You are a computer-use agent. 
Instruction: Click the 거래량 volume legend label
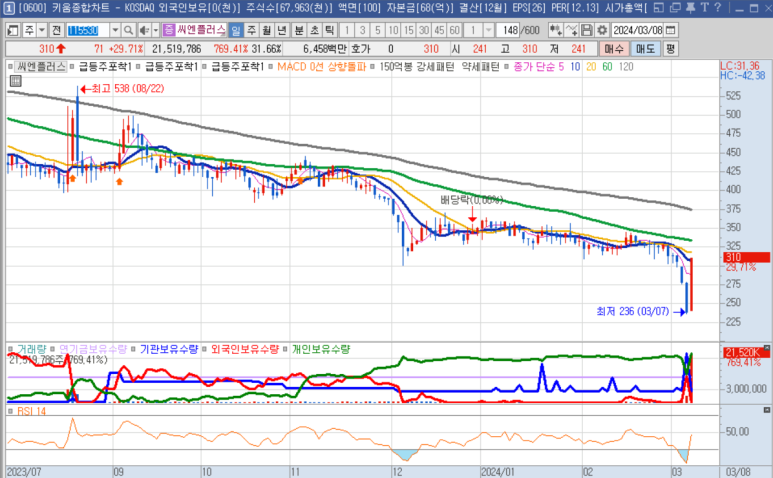point(32,349)
